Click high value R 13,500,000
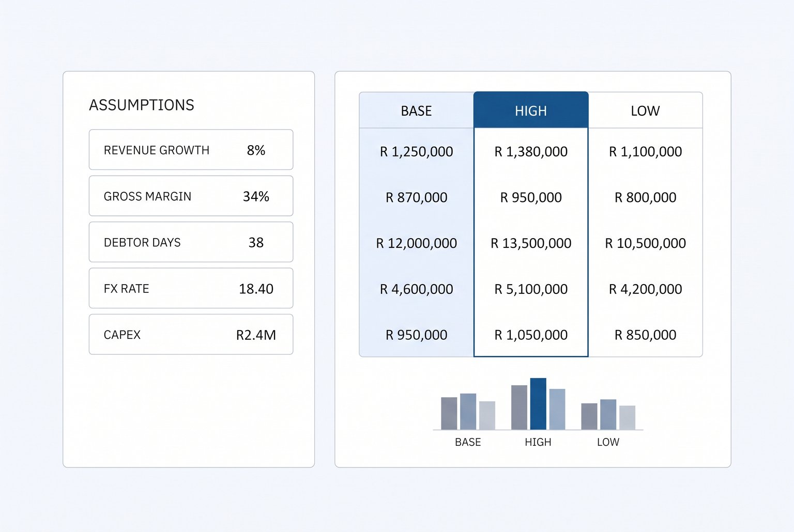 (x=531, y=243)
